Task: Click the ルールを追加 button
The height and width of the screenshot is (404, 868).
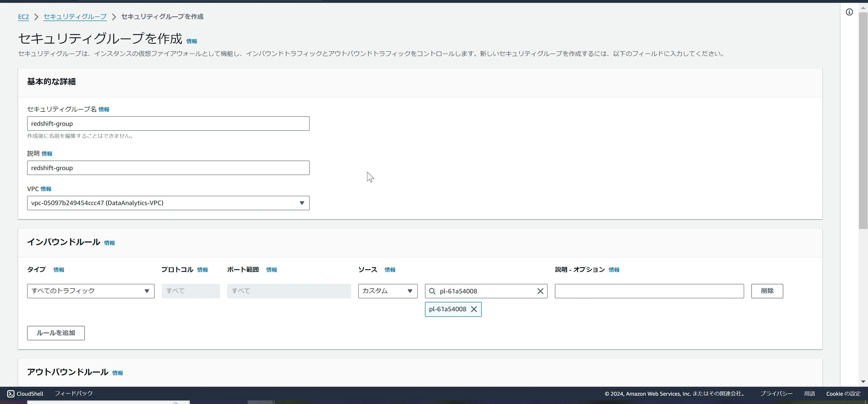Action: click(x=56, y=333)
